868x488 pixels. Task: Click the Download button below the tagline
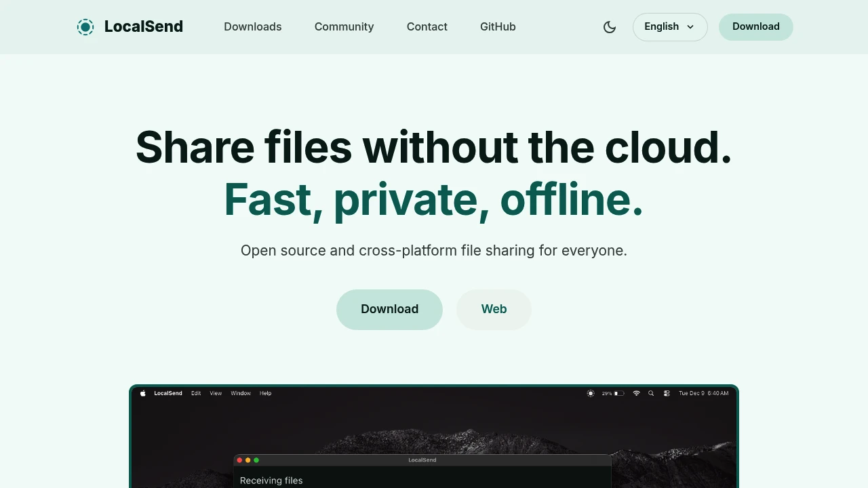[x=389, y=310]
